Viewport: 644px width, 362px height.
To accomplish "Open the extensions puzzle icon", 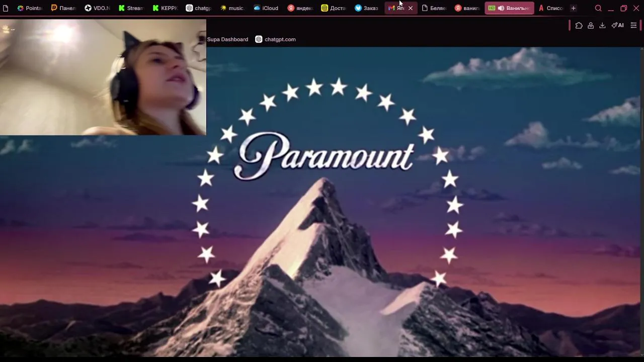I will click(579, 26).
